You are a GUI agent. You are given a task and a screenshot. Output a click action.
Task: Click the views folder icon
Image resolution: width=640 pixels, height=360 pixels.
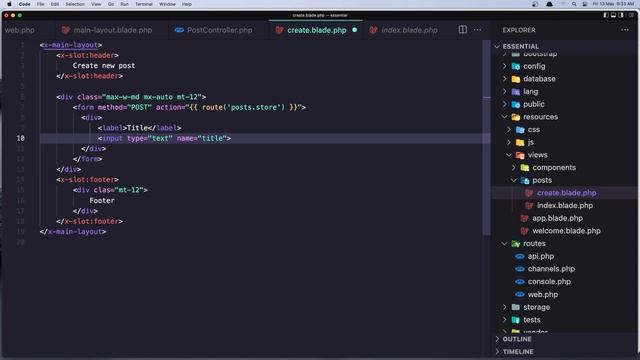(x=520, y=155)
